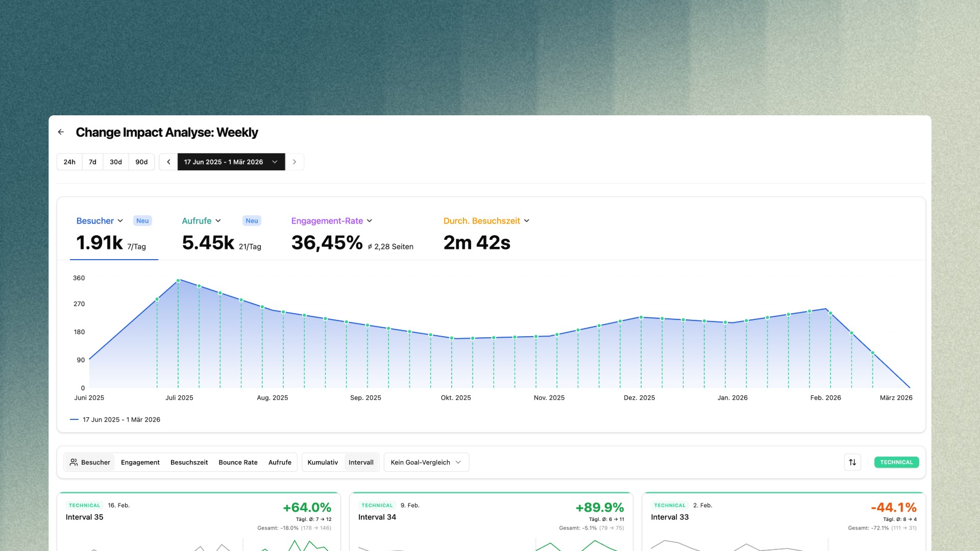
Task: Select the Bounce Rate tab
Action: (x=238, y=462)
